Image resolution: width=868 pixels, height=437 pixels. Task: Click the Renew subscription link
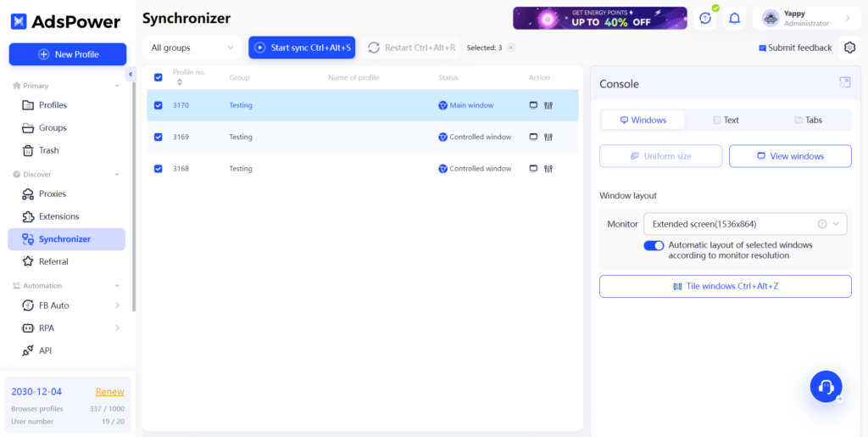point(109,391)
